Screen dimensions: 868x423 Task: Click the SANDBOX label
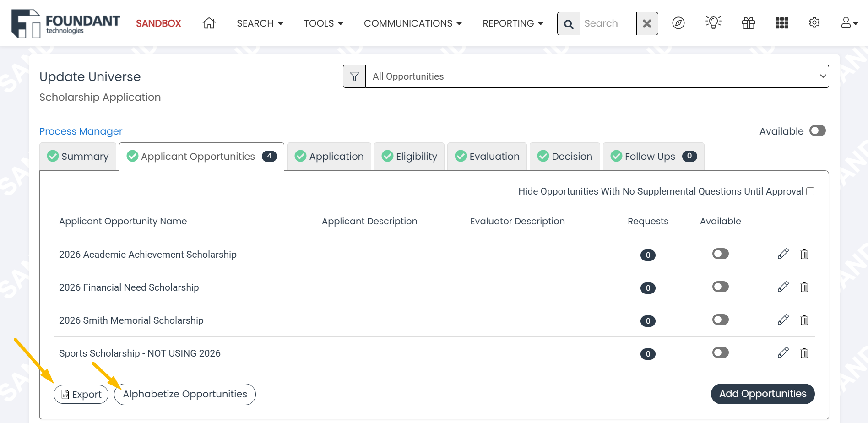tap(158, 23)
